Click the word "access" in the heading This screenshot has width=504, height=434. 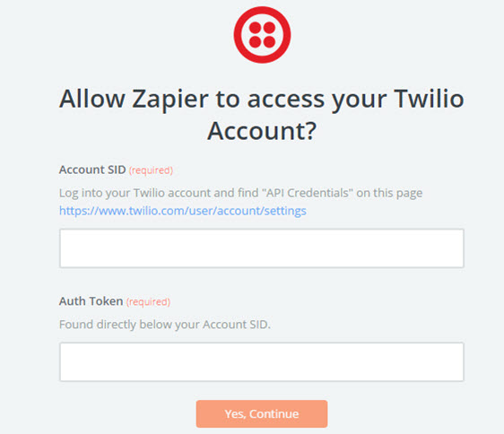[286, 100]
